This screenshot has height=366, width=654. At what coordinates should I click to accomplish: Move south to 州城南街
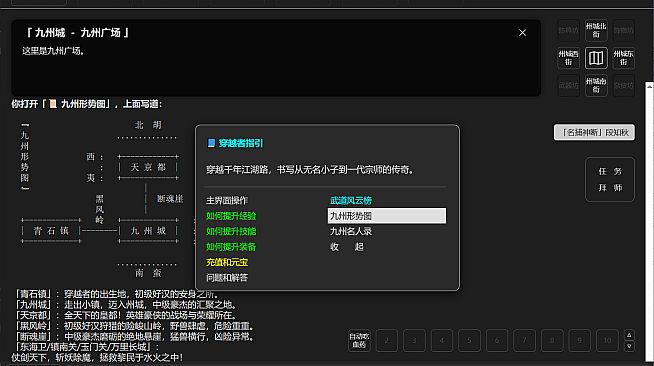pyautogui.click(x=596, y=85)
